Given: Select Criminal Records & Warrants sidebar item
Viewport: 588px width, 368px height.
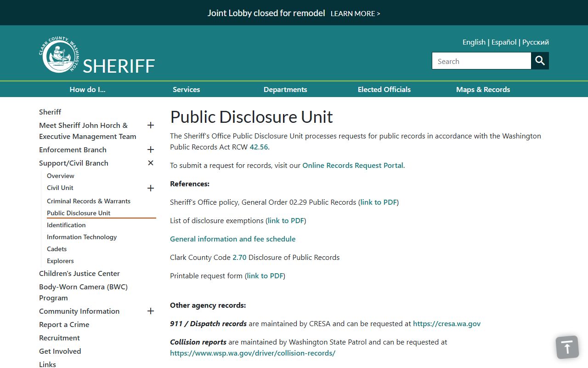Looking at the screenshot, I should pos(89,201).
